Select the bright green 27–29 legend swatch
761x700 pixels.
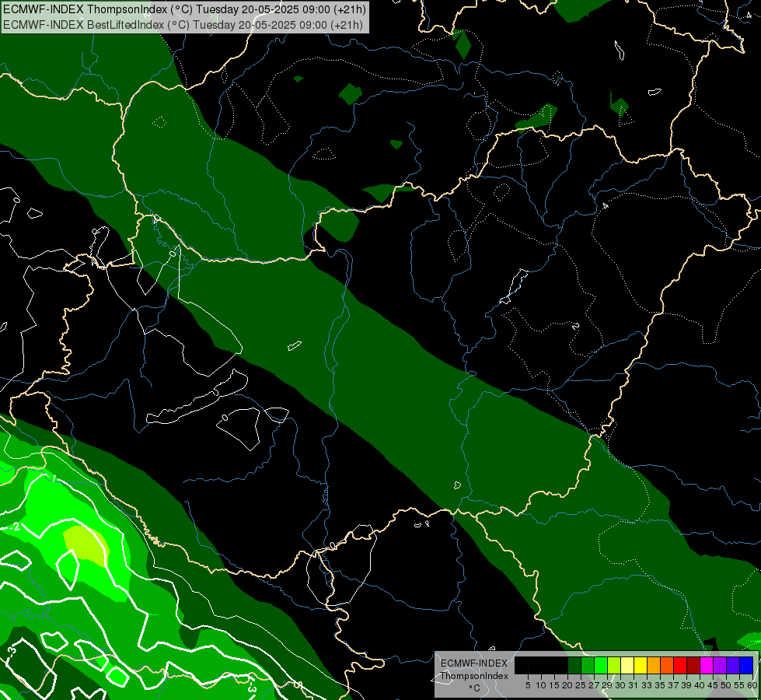(x=601, y=665)
